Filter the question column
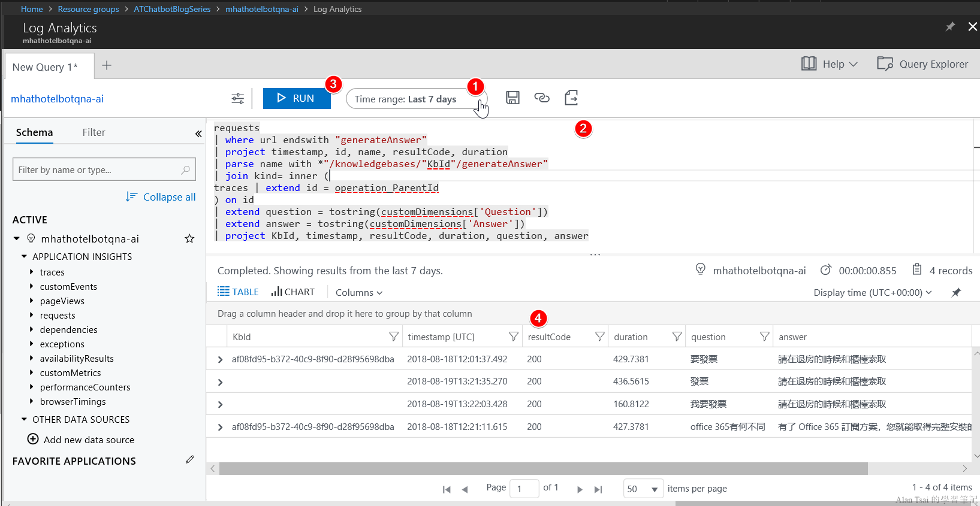The height and width of the screenshot is (506, 980). pyautogui.click(x=765, y=337)
